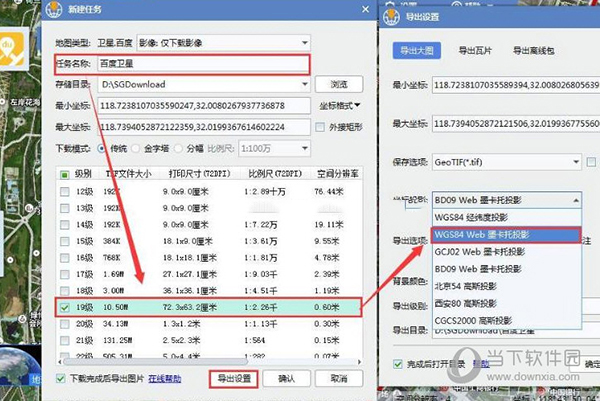600x401 pixels.
Task: Click the 任务名称 input field
Action: click(x=204, y=64)
